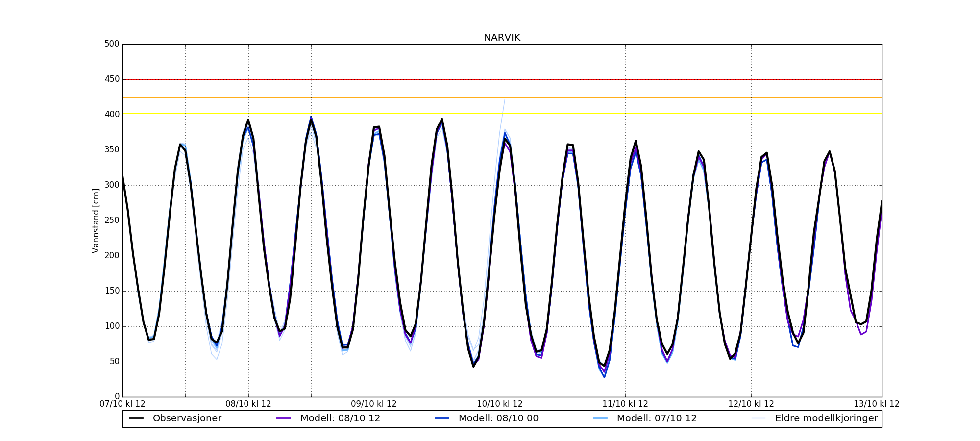980x441 pixels.
Task: Click the '10/10 kl 12' x-axis tick label
Action: coord(500,404)
